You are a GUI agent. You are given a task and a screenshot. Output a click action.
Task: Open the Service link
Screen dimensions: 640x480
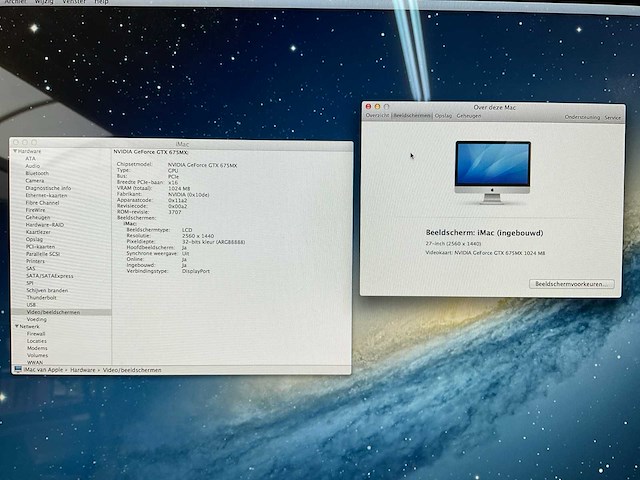(x=612, y=118)
